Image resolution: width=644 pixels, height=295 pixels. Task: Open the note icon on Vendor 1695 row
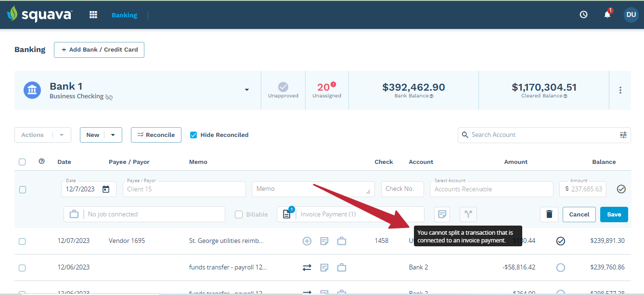[324, 241]
